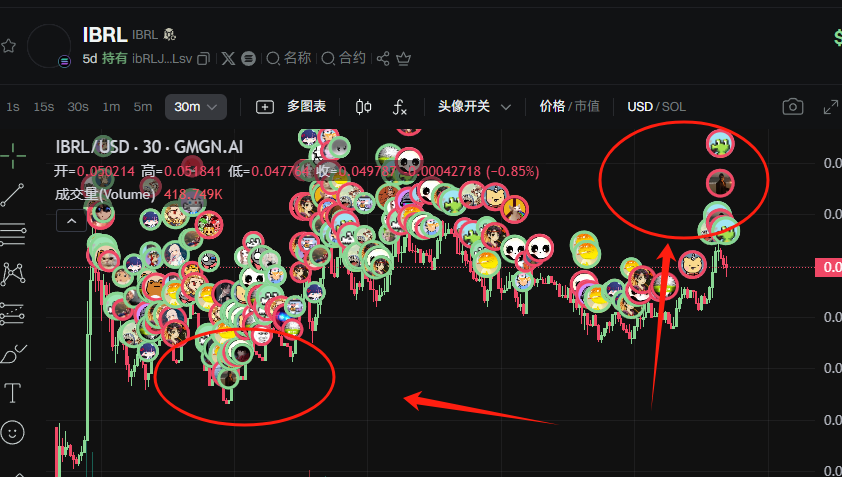The image size is (842, 477).
Task: Open the emoji/smiley icons tool
Action: pos(13,432)
